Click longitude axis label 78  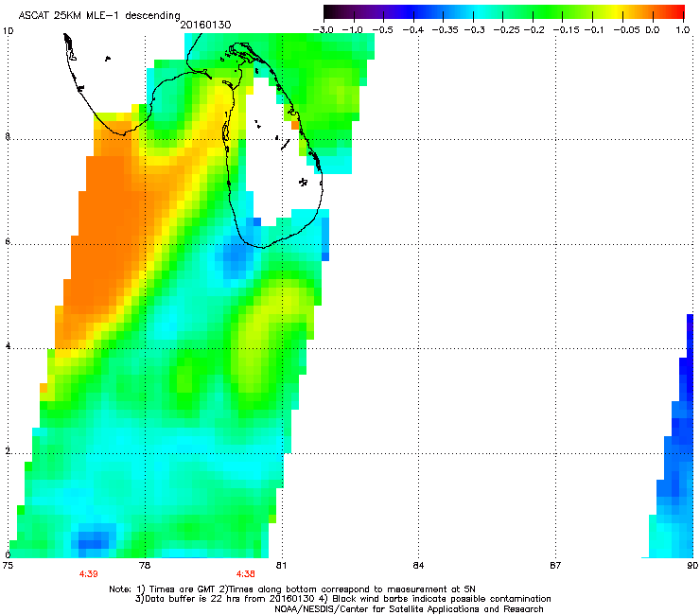145,566
